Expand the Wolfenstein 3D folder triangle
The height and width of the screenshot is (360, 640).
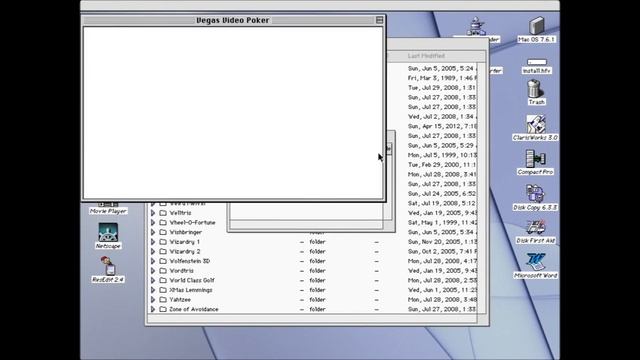153,261
